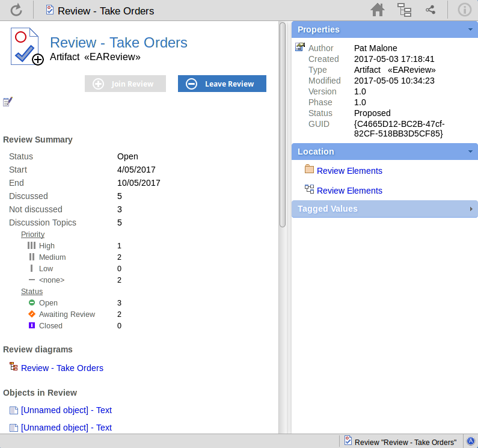Collapse the Location section
Screen dimensions: 478x448
(470, 152)
